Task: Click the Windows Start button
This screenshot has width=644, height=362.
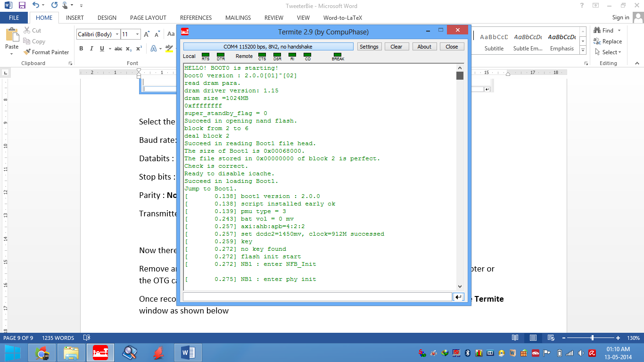Action: pyautogui.click(x=13, y=352)
